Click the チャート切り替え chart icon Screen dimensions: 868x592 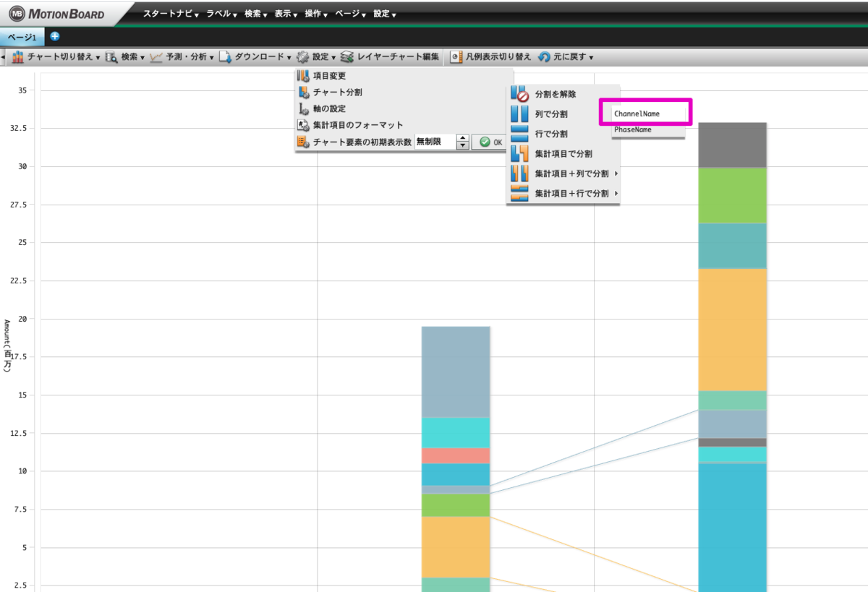18,56
